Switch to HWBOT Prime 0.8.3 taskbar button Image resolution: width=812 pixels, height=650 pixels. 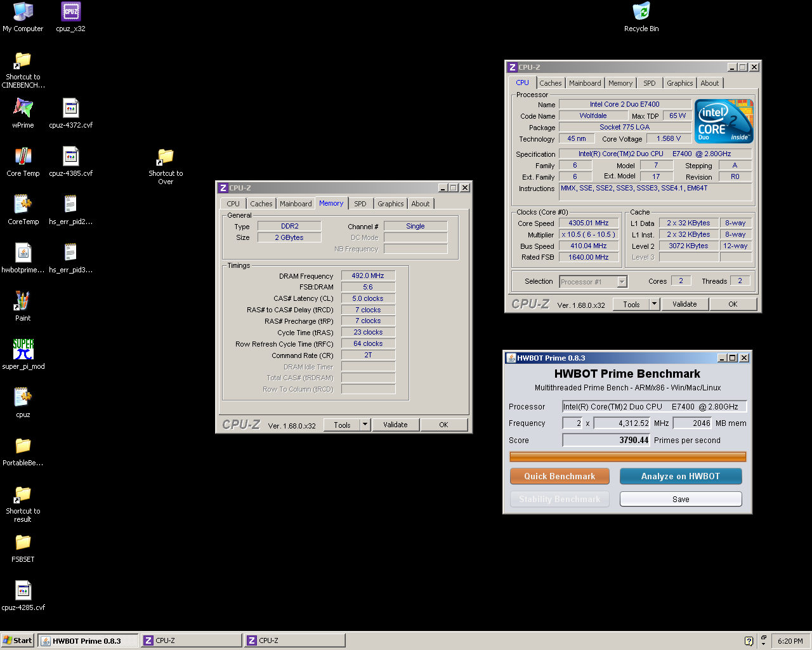pyautogui.click(x=88, y=640)
